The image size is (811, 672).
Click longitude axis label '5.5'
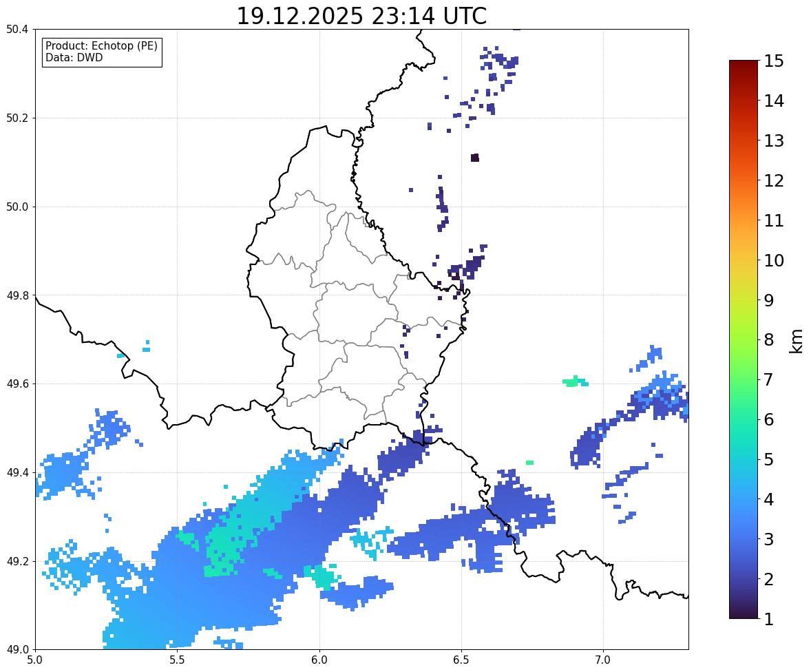click(x=177, y=660)
